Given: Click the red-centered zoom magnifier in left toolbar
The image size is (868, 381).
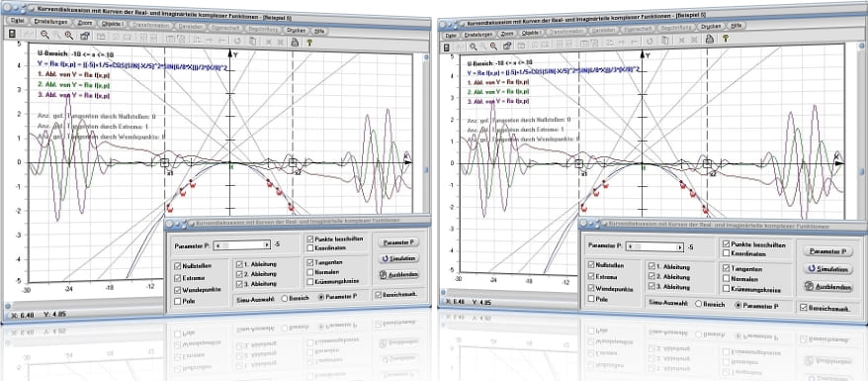Looking at the screenshot, I should click(x=69, y=35).
